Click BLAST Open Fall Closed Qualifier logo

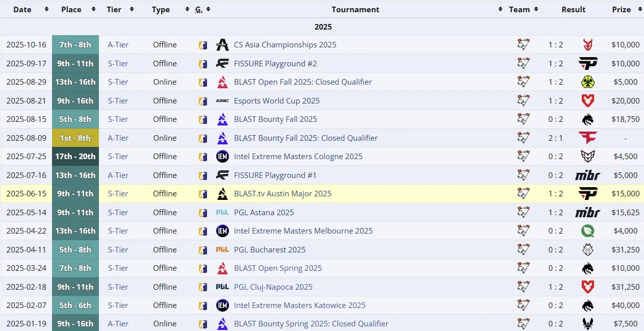coord(222,82)
